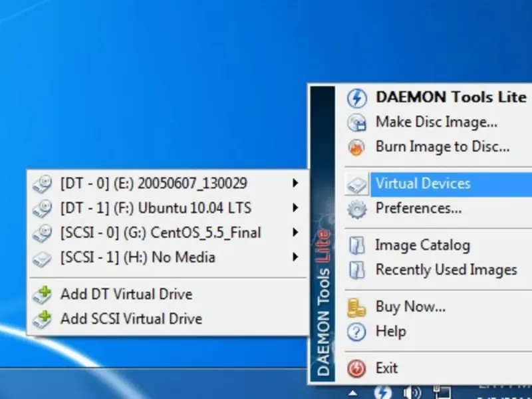Click the red Exit power icon

(x=356, y=368)
